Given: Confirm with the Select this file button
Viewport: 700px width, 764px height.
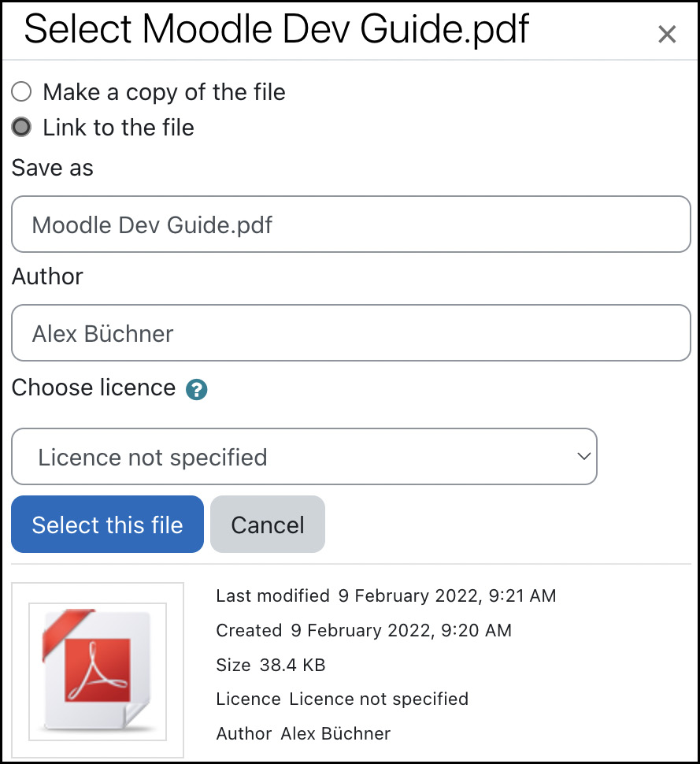Looking at the screenshot, I should [x=107, y=525].
